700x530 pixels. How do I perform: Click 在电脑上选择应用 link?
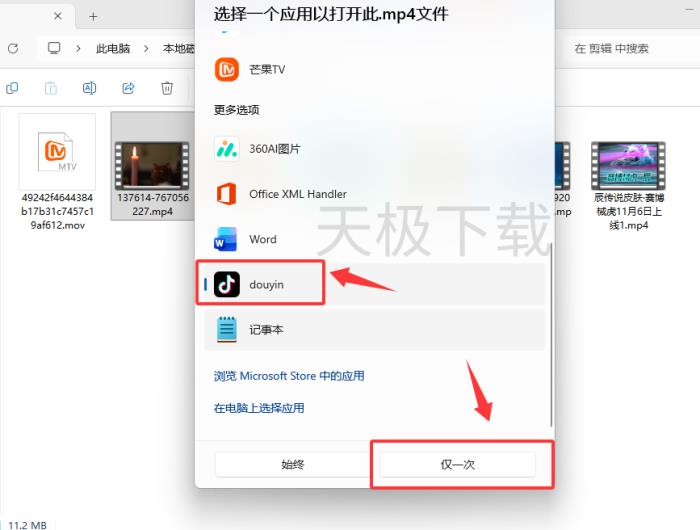click(258, 408)
